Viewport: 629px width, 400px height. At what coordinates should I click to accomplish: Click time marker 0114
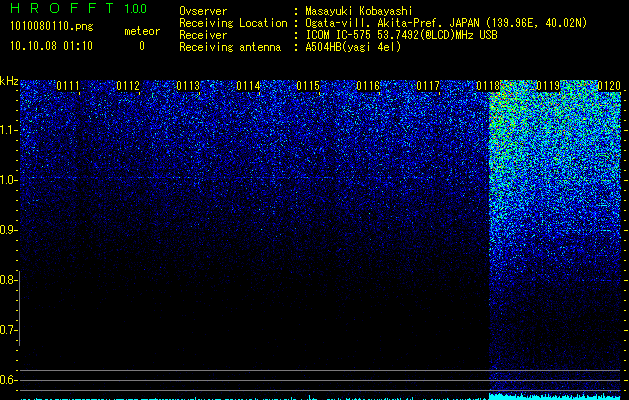[248, 86]
